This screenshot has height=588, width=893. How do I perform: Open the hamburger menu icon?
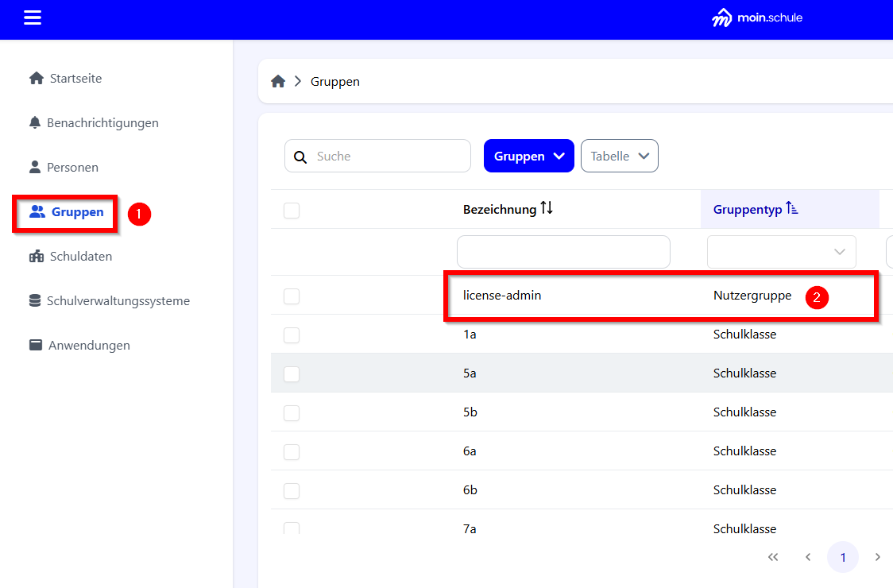click(x=33, y=18)
